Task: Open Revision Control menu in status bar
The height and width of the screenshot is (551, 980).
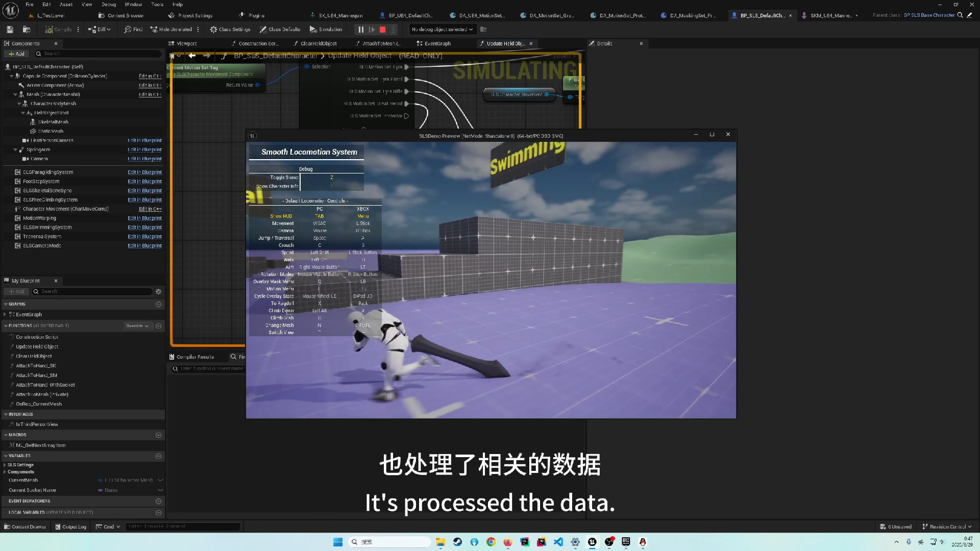Action: point(947,527)
